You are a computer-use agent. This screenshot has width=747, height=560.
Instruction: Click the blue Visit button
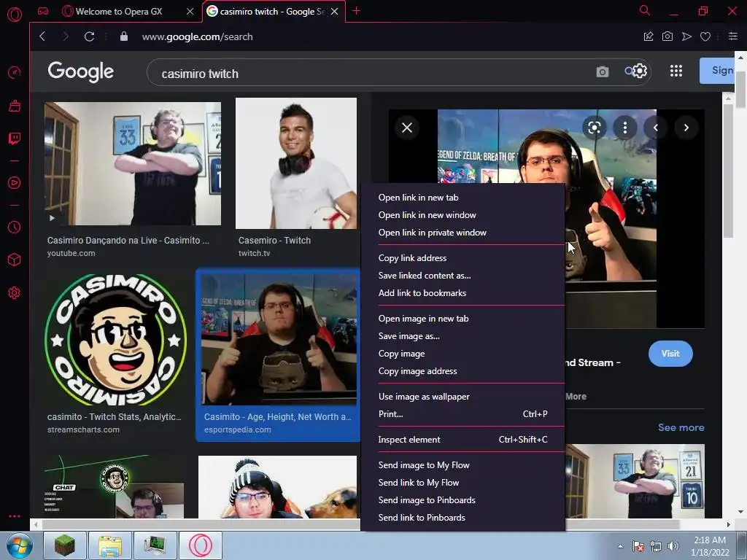[x=670, y=354]
